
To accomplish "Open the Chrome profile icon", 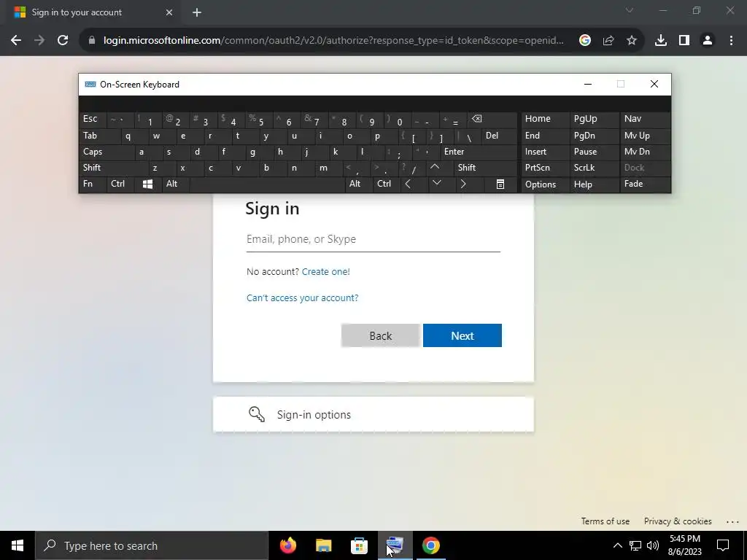I will 708,41.
